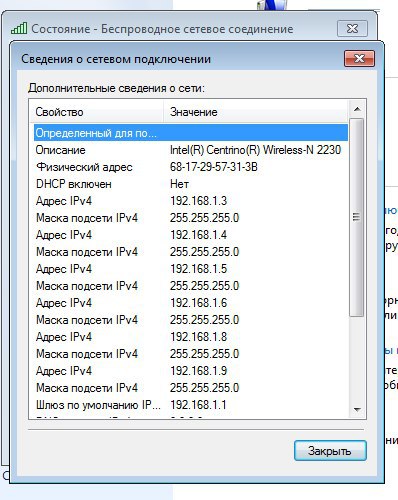Click the Дополнительные сведения о сети label
Image resolution: width=398 pixels, height=500 pixels.
pyautogui.click(x=116, y=88)
